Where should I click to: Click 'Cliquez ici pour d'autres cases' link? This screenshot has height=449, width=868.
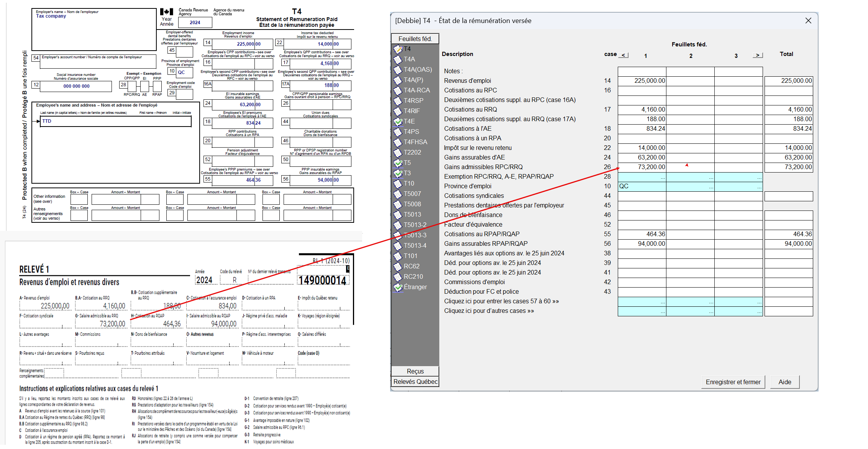(x=489, y=311)
